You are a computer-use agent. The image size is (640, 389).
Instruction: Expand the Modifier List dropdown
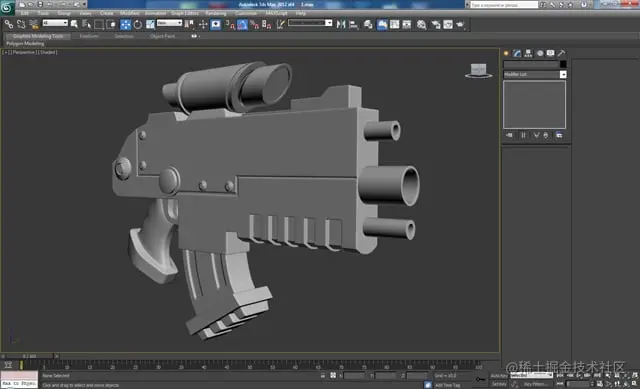click(x=535, y=74)
